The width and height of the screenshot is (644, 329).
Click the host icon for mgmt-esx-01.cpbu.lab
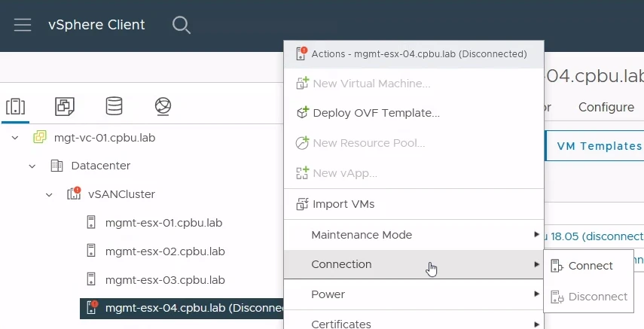click(91, 223)
